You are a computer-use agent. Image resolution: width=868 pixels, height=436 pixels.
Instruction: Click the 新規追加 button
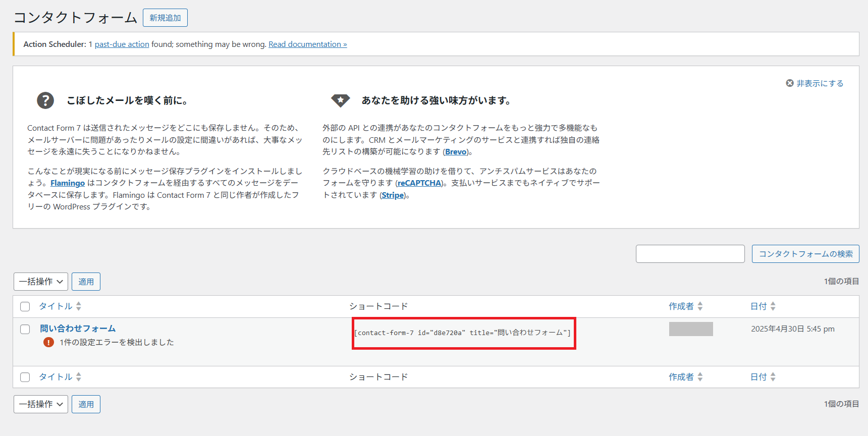click(x=165, y=18)
